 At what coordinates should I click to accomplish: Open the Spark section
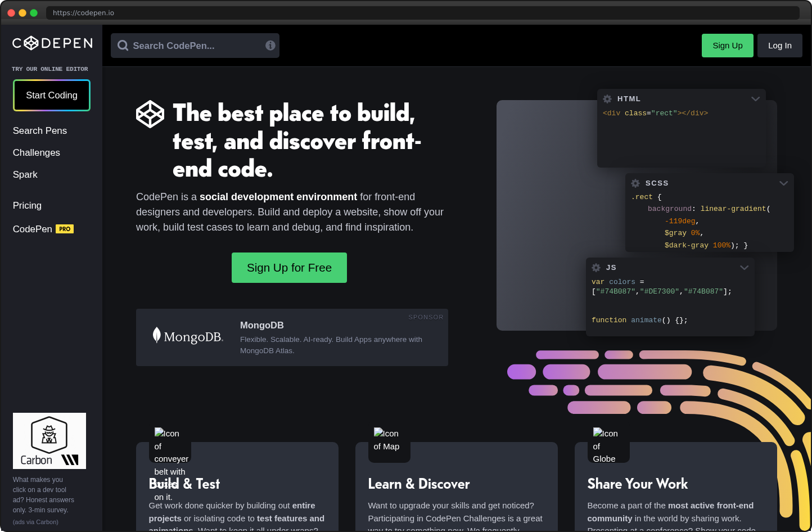coord(25,174)
